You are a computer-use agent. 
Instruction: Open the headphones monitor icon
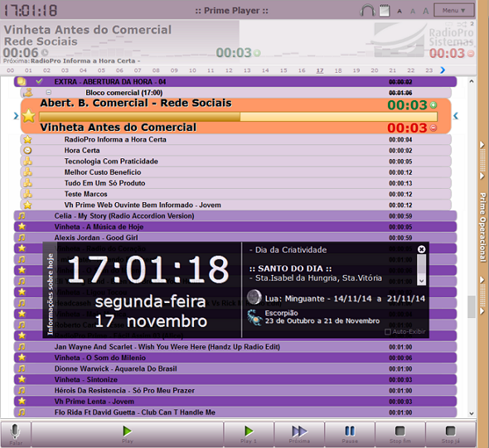click(367, 10)
